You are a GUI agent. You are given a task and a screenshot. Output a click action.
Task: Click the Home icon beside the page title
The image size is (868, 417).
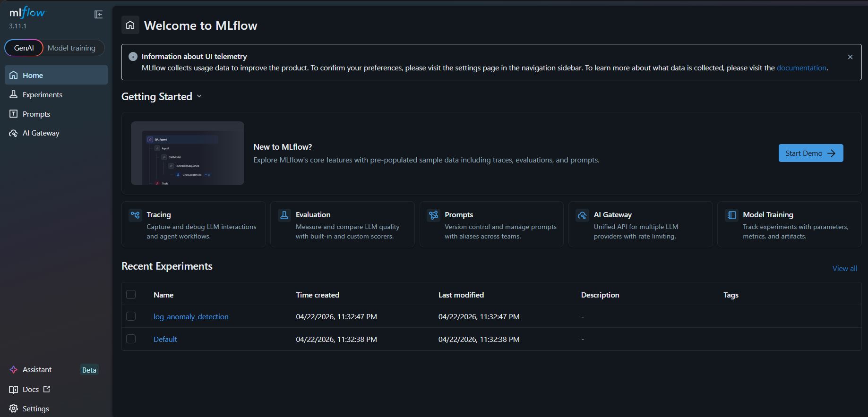pos(130,25)
